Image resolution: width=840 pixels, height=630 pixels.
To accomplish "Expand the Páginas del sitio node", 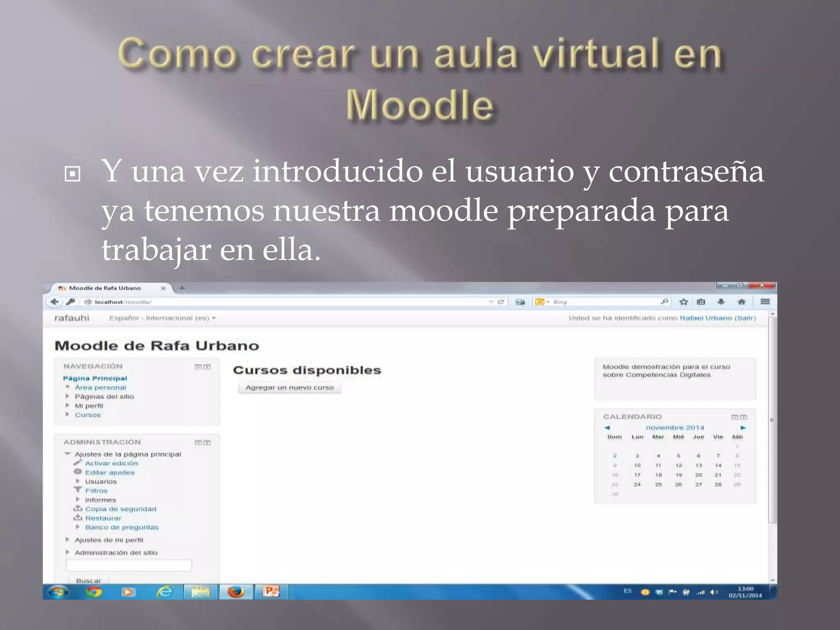I will pos(68,396).
